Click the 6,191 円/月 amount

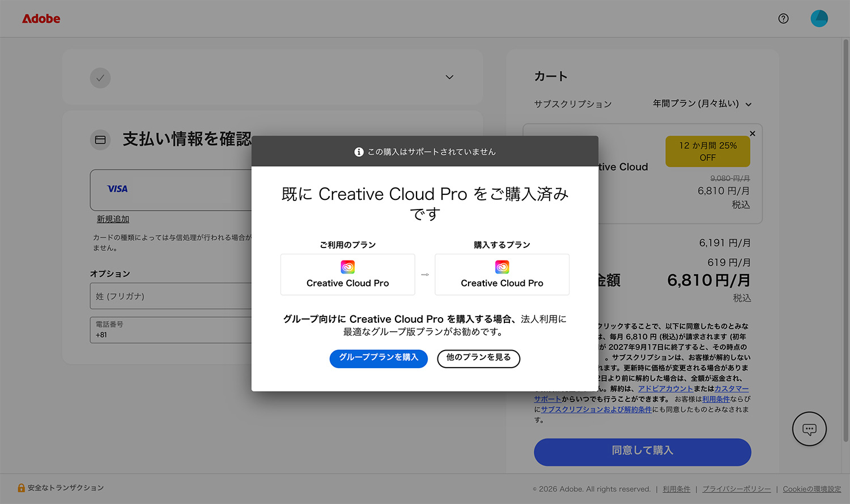click(725, 243)
